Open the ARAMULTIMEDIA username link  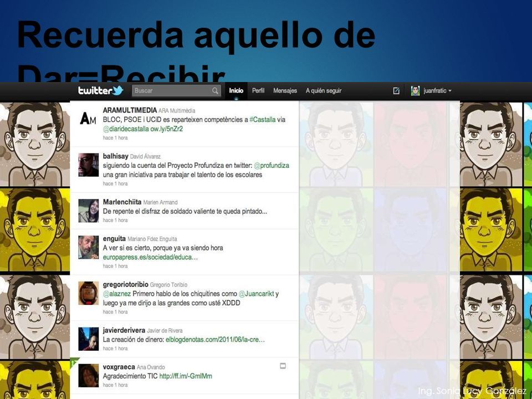coord(130,110)
